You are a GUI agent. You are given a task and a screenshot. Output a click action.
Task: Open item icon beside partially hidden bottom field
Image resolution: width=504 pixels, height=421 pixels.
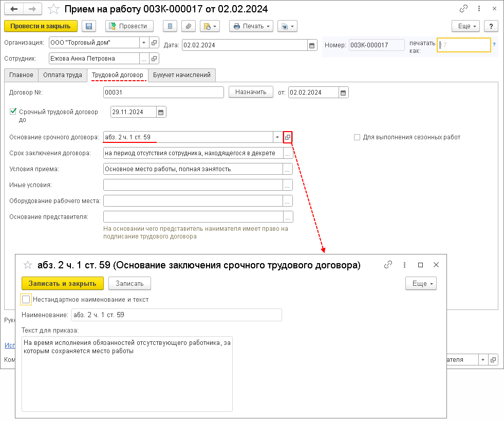pyautogui.click(x=493, y=359)
